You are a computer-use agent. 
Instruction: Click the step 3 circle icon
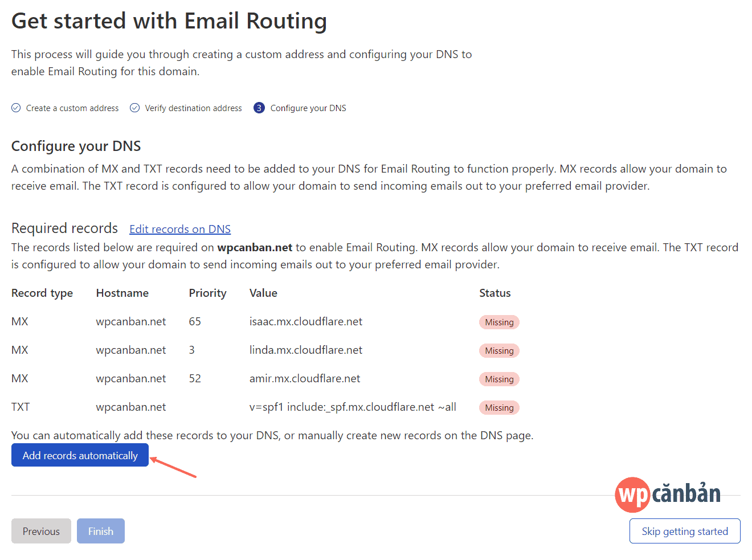(x=259, y=108)
